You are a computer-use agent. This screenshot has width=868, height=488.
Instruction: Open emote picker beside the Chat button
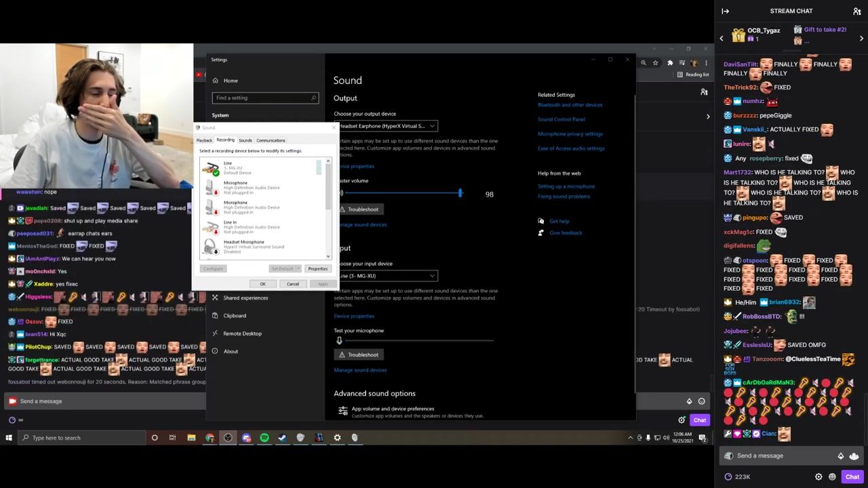pyautogui.click(x=832, y=476)
